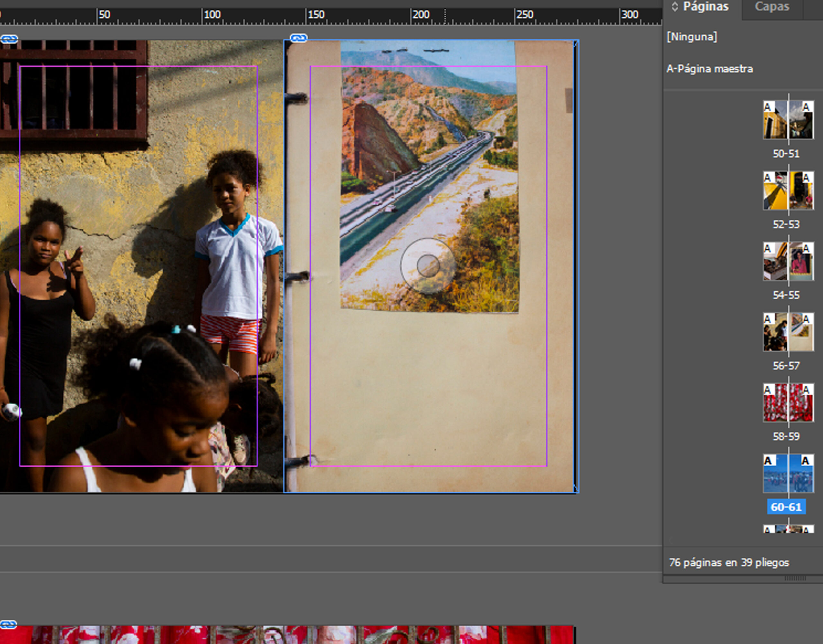Select spread label 50-51
823x644 pixels.
786,154
